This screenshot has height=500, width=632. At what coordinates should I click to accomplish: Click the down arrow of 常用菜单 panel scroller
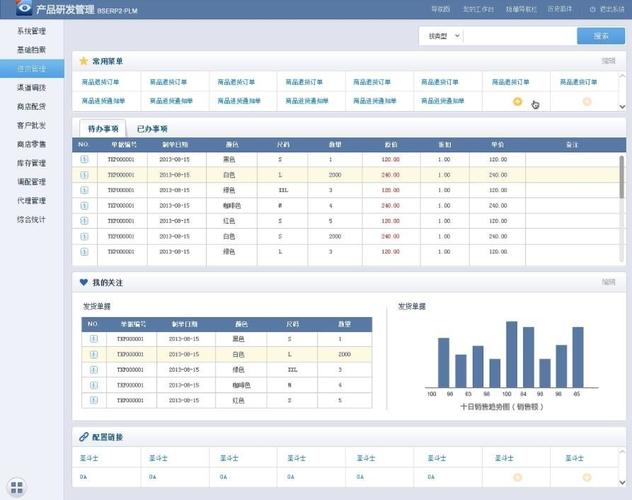click(x=622, y=106)
